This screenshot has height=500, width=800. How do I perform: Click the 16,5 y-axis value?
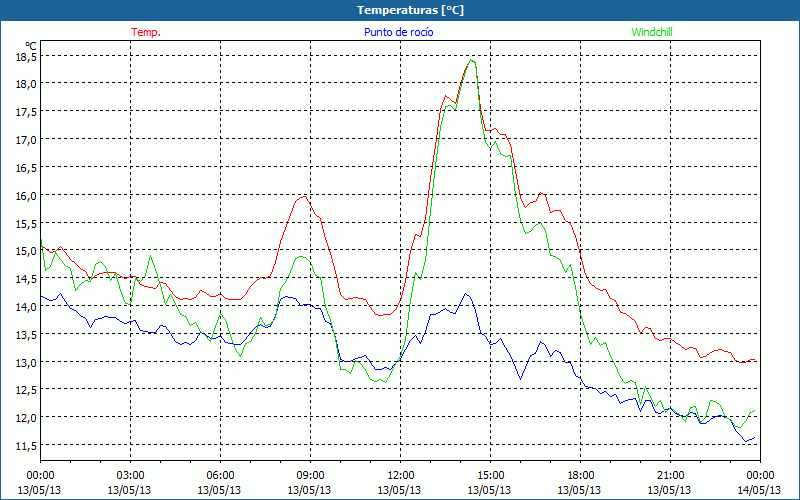pos(25,167)
